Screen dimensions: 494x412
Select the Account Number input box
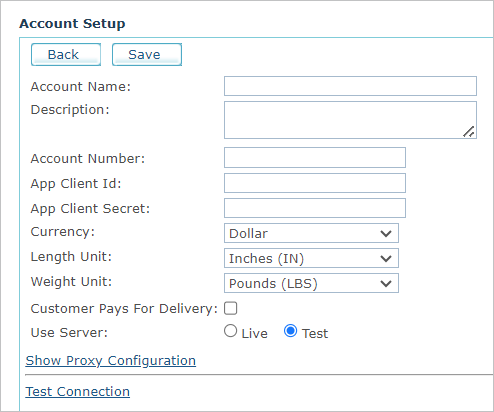(x=315, y=158)
